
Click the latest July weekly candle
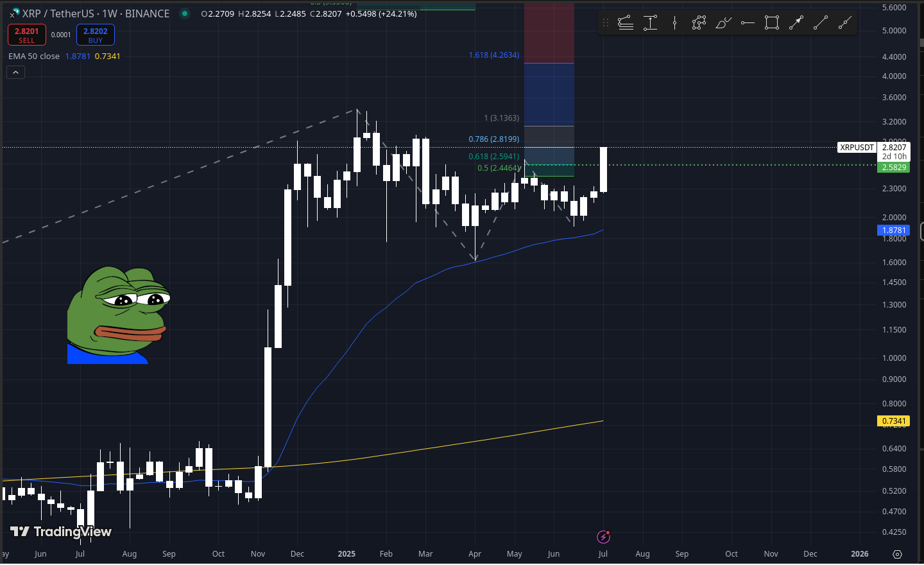[604, 169]
